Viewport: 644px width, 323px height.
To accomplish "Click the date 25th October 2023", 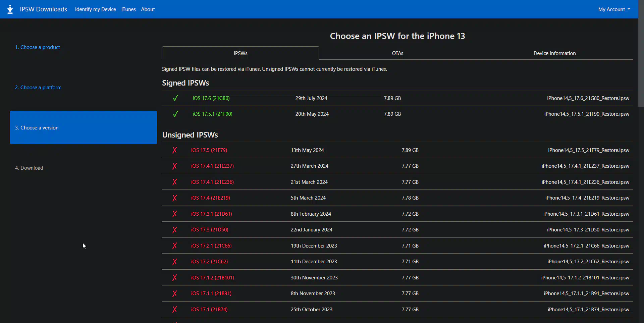I will [312, 310].
